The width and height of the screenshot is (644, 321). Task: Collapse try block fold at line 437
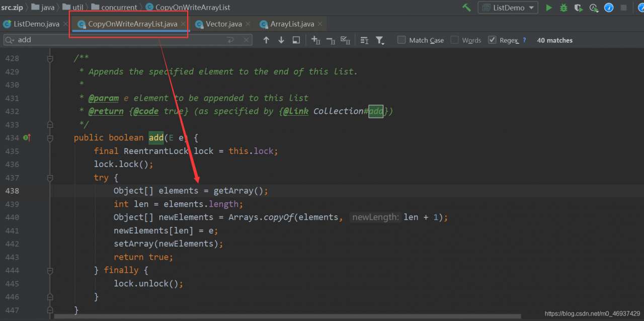(50, 177)
